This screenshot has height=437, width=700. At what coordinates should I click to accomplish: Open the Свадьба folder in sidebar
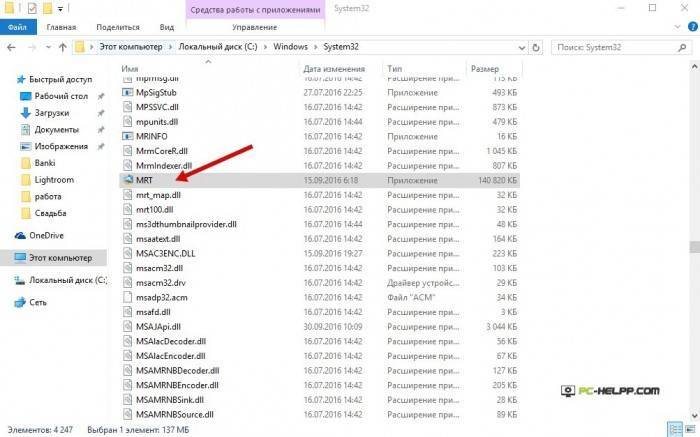pyautogui.click(x=50, y=213)
